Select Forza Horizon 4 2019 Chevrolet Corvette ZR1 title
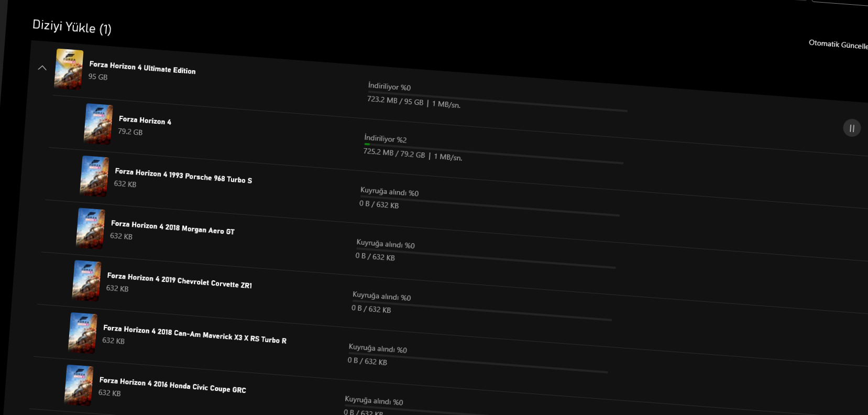This screenshot has width=868, height=415. click(180, 280)
